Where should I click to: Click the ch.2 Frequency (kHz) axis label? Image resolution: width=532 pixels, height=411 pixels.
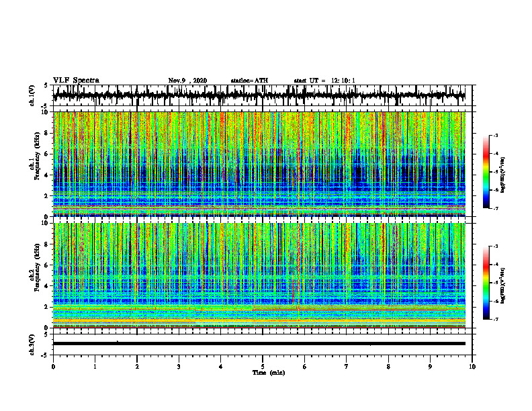pos(35,267)
